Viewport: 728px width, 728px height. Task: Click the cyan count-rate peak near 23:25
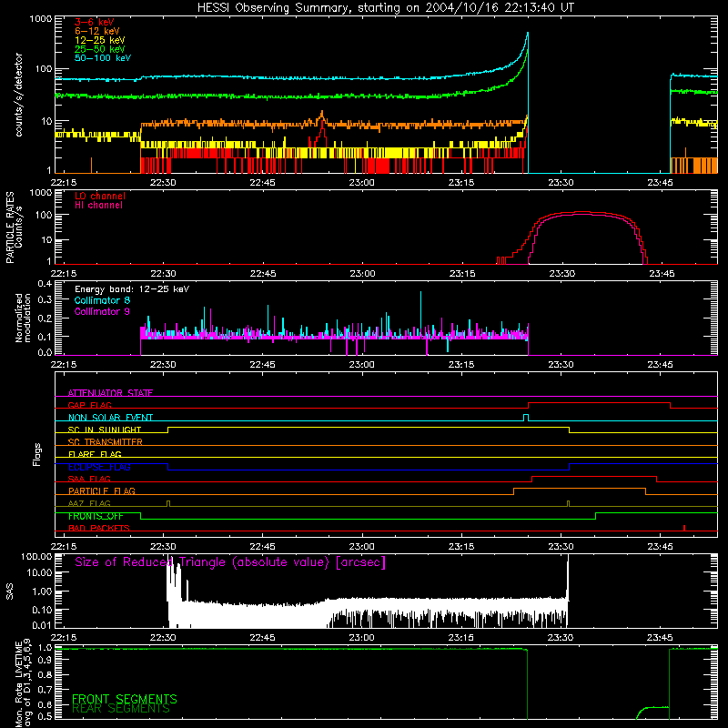pos(527,35)
